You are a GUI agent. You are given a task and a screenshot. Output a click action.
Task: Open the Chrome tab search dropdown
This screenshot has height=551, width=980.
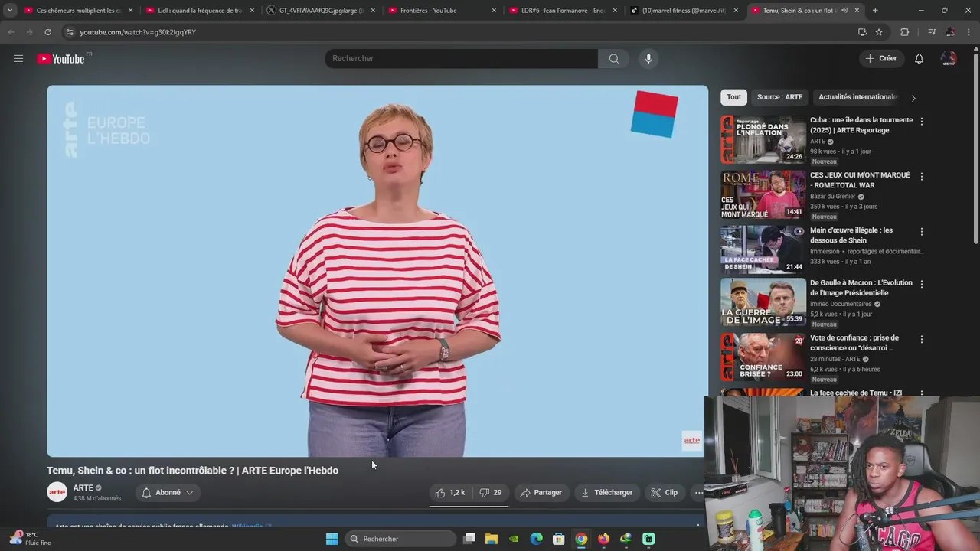[10, 11]
